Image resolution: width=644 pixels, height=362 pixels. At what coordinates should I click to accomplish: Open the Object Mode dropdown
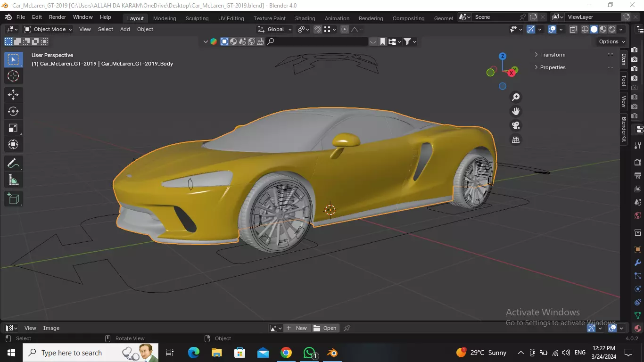pos(48,29)
